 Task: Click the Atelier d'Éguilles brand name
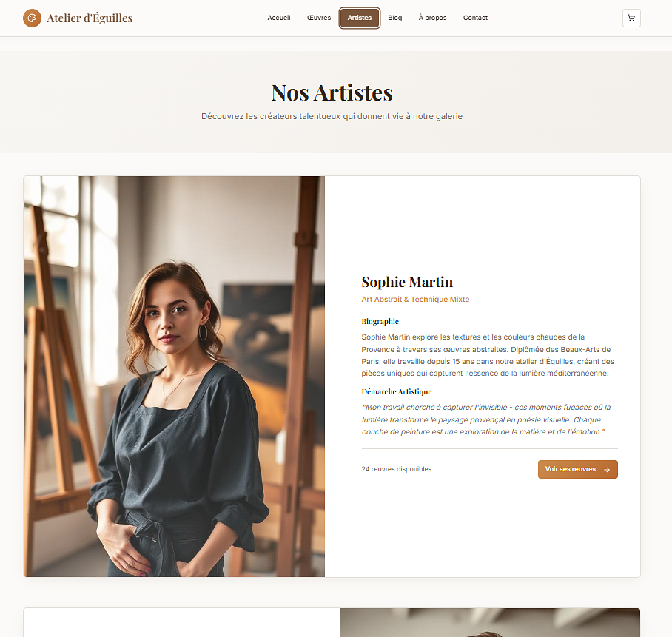(90, 18)
